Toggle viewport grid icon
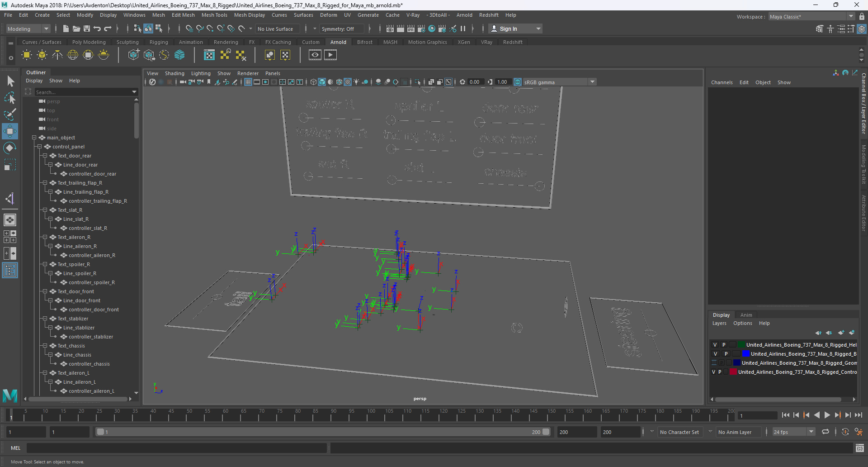Screen dimensions: 868x467 pyautogui.click(x=248, y=82)
